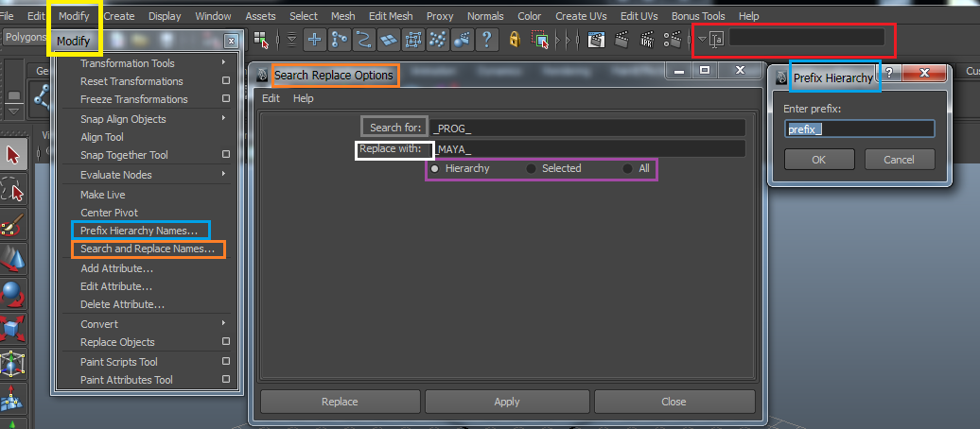Image resolution: width=980 pixels, height=429 pixels.
Task: Choose Align Tool from Modify menu
Action: [102, 137]
